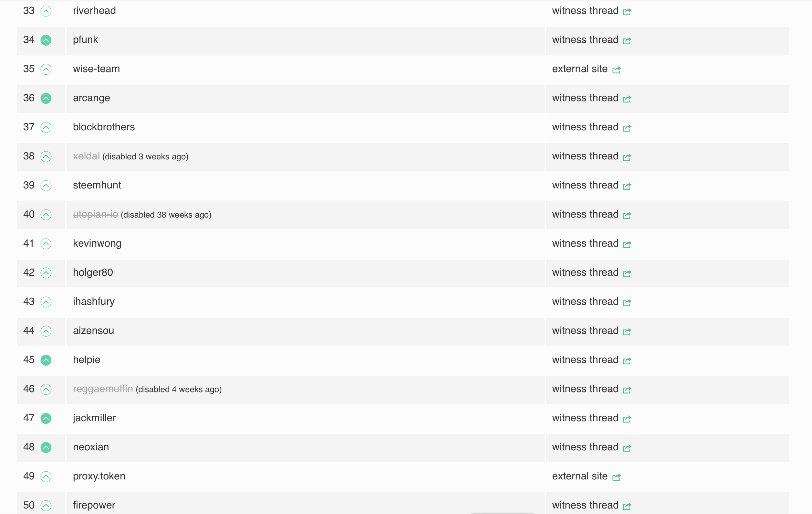Image resolution: width=812 pixels, height=514 pixels.
Task: Upvote disabled witness xeldal
Action: click(x=46, y=156)
